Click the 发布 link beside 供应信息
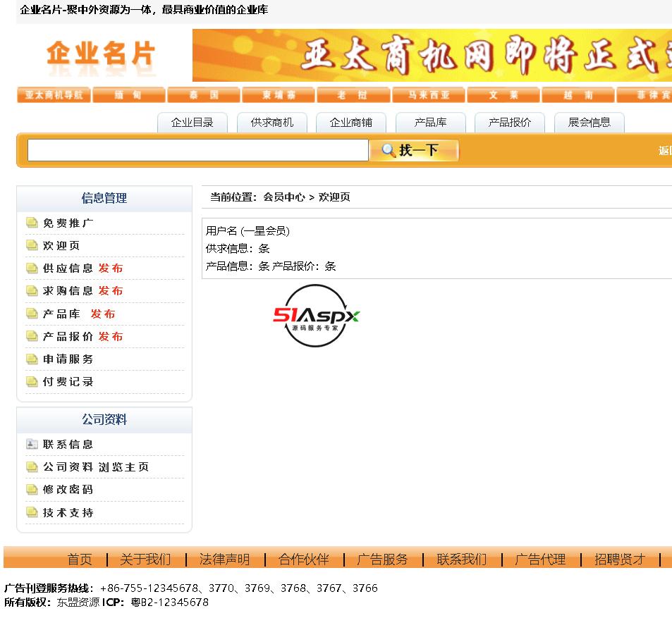The width and height of the screenshot is (672, 618). [111, 268]
